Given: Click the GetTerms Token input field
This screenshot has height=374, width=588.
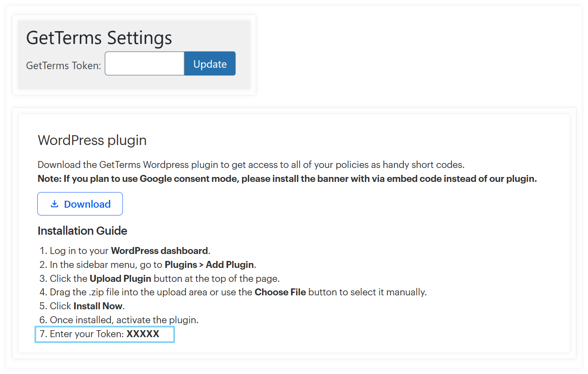Looking at the screenshot, I should tap(145, 63).
